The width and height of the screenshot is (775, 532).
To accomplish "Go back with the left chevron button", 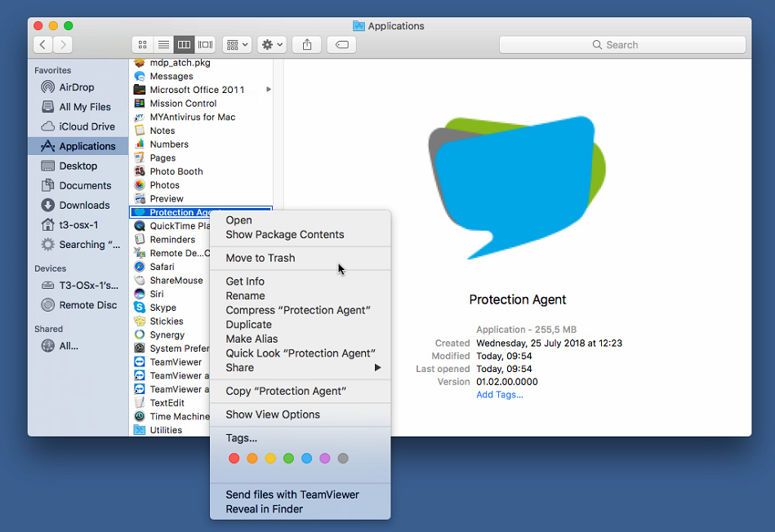I will tap(43, 44).
